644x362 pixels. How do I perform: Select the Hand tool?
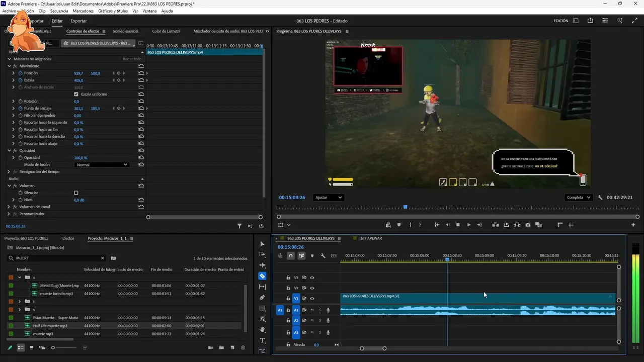[262, 330]
